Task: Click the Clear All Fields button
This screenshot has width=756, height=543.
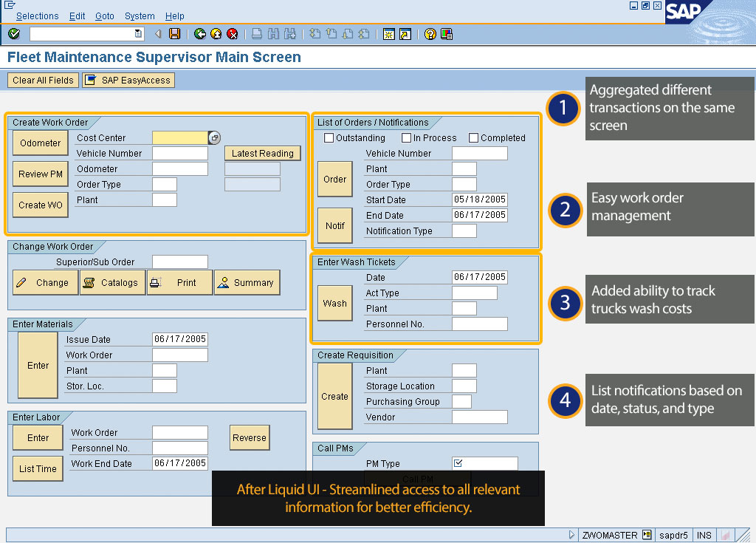Action: point(43,81)
